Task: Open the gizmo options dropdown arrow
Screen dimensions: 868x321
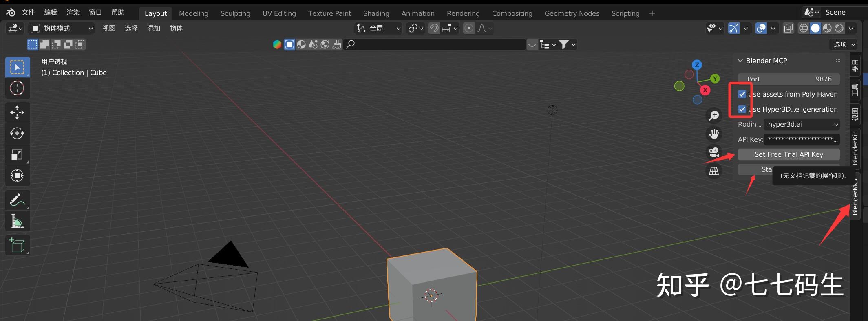Action: [x=745, y=28]
